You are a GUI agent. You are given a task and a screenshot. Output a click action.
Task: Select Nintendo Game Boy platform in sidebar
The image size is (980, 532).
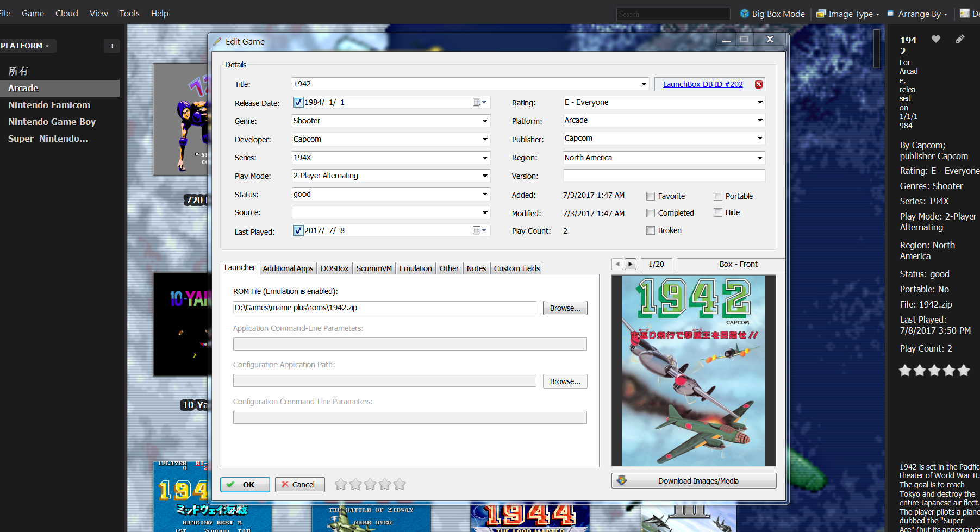point(52,122)
